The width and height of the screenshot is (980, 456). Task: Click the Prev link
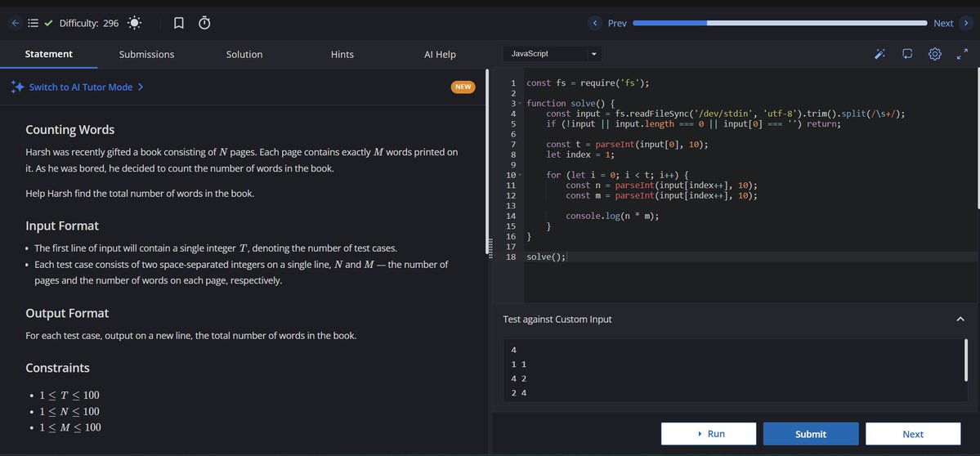617,23
